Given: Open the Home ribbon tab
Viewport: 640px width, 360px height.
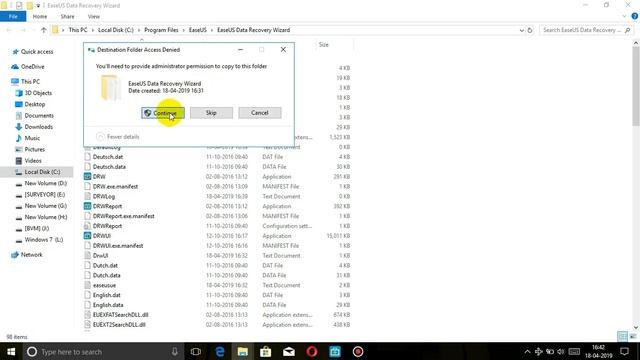Looking at the screenshot, I should coord(40,16).
